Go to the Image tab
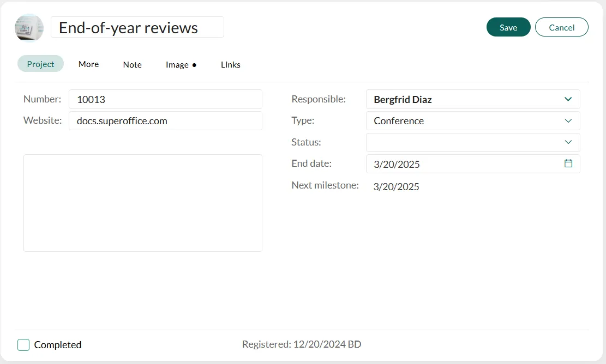 click(x=181, y=64)
